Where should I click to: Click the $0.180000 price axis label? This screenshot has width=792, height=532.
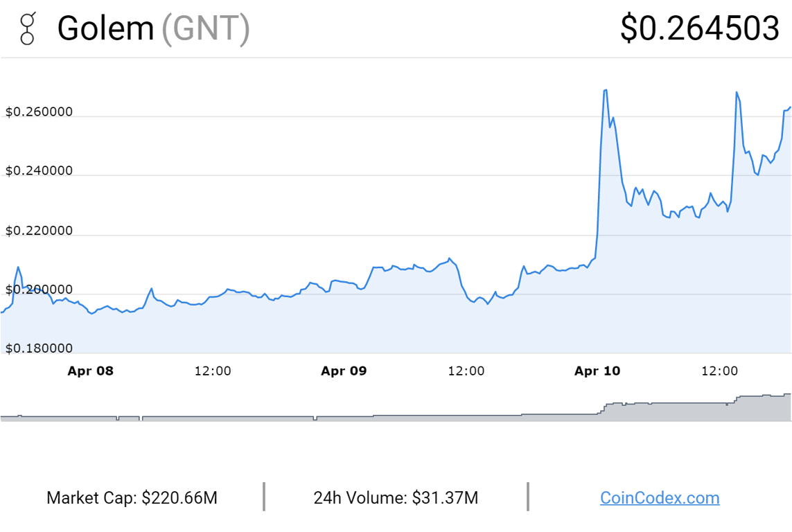point(39,348)
